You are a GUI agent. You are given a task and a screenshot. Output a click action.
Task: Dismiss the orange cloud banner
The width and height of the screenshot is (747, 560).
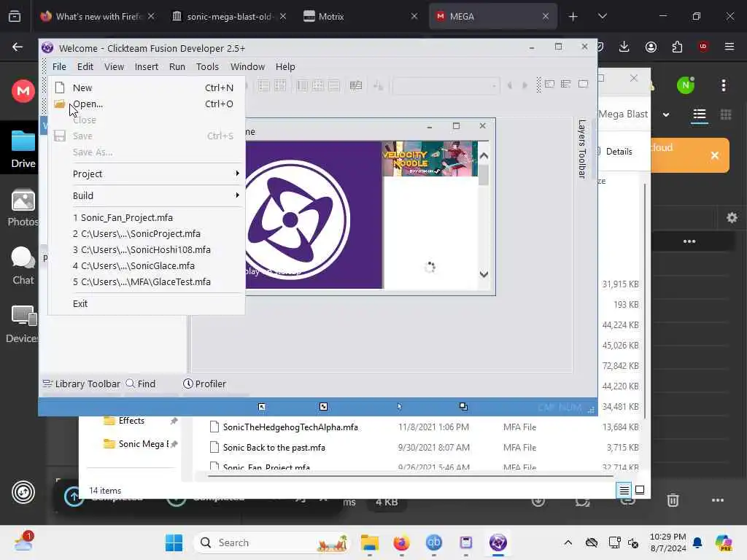pos(715,155)
